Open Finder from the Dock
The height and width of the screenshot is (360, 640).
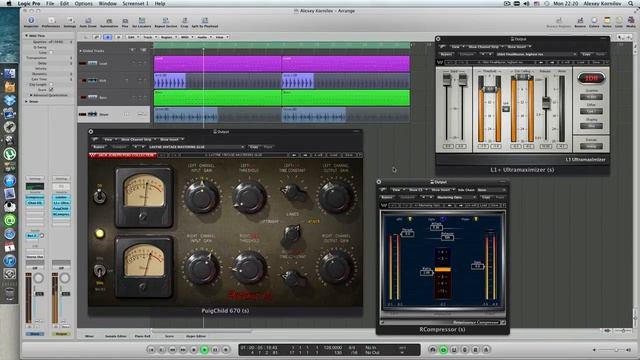[x=9, y=74]
